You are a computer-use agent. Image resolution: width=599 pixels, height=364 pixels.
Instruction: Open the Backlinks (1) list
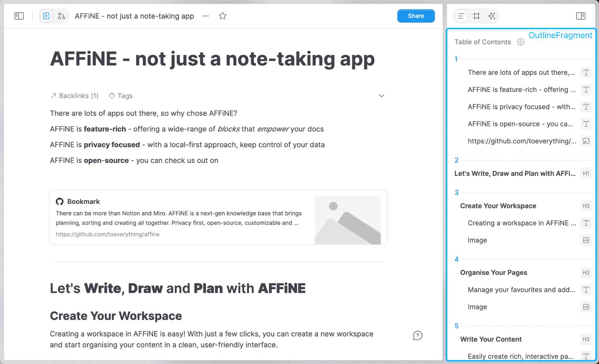coord(75,96)
